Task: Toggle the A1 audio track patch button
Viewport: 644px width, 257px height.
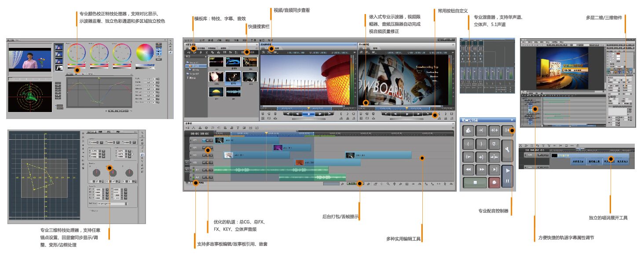Action: click(187, 170)
